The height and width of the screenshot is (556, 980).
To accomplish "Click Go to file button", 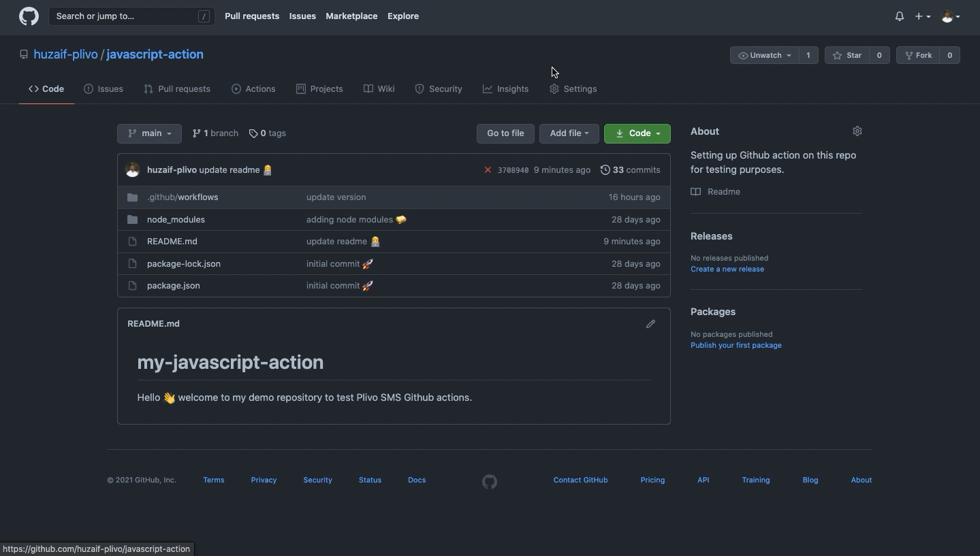I will pos(505,133).
